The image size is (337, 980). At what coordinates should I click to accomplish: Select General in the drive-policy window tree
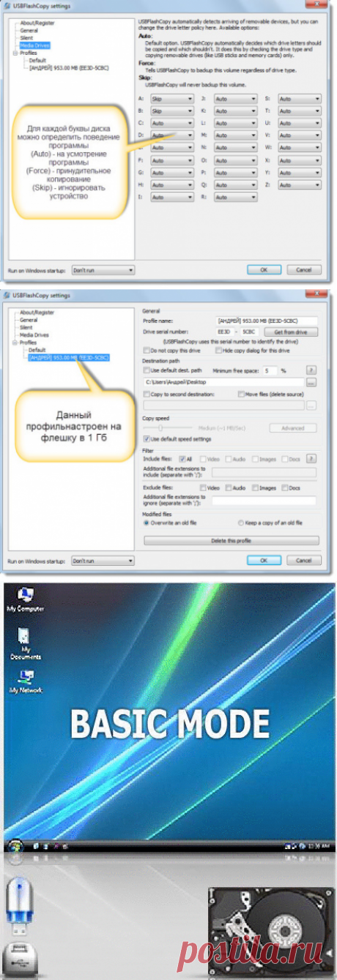(x=29, y=31)
